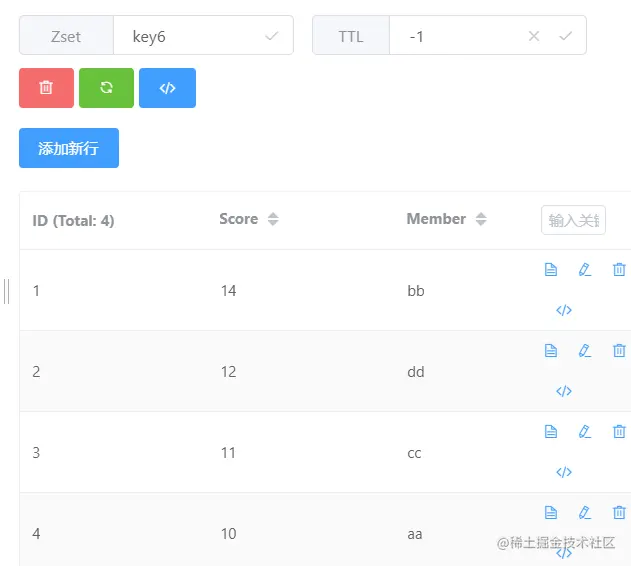Click 添加新行 button
This screenshot has height=566, width=631.
(x=69, y=148)
